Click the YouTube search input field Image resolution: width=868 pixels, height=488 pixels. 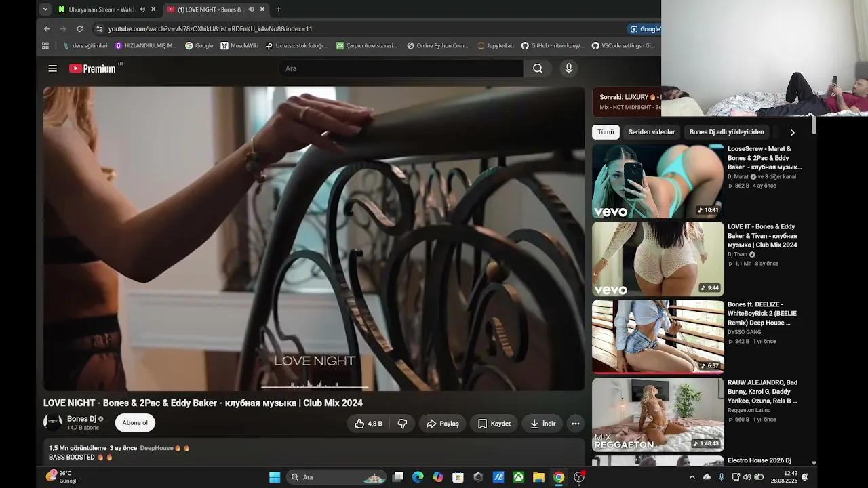(x=401, y=68)
